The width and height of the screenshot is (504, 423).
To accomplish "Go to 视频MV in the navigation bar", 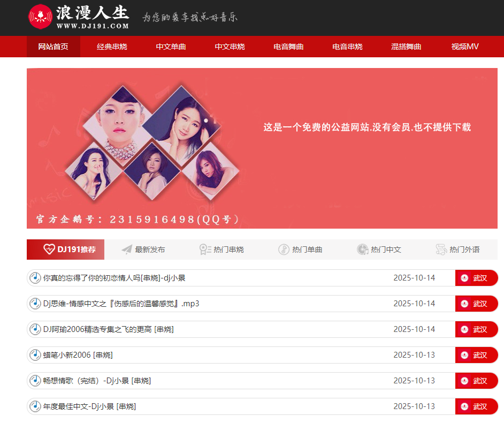I will pyautogui.click(x=464, y=47).
